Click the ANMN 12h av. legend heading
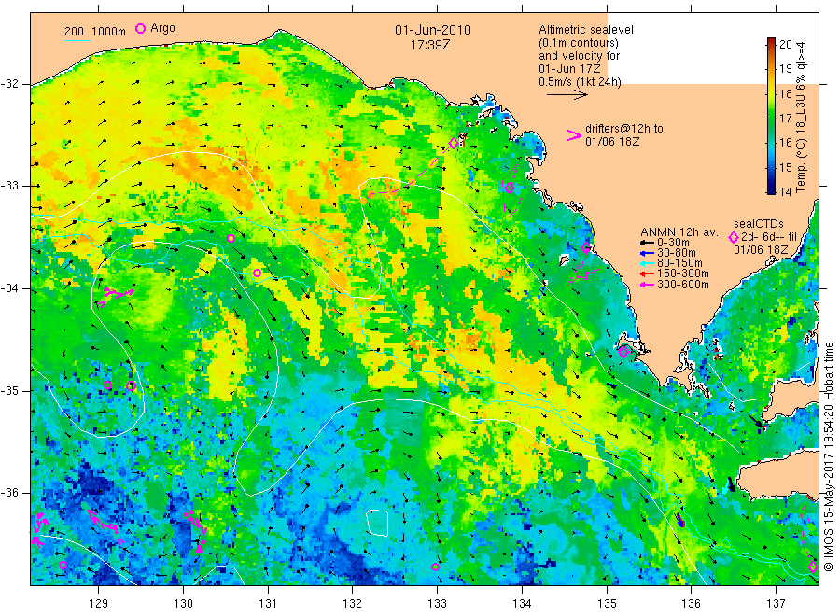The width and height of the screenshot is (840, 616). pos(679,232)
